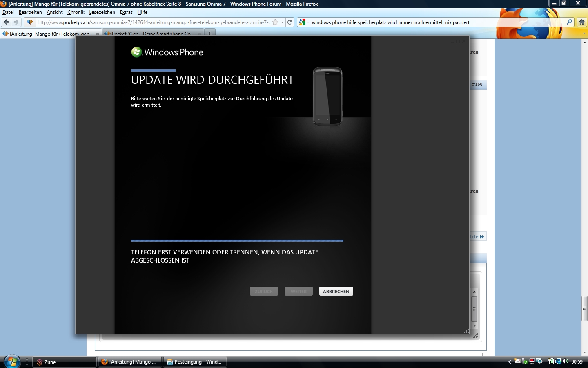Open the Bearbeiten menu
588x368 pixels.
pyautogui.click(x=30, y=12)
